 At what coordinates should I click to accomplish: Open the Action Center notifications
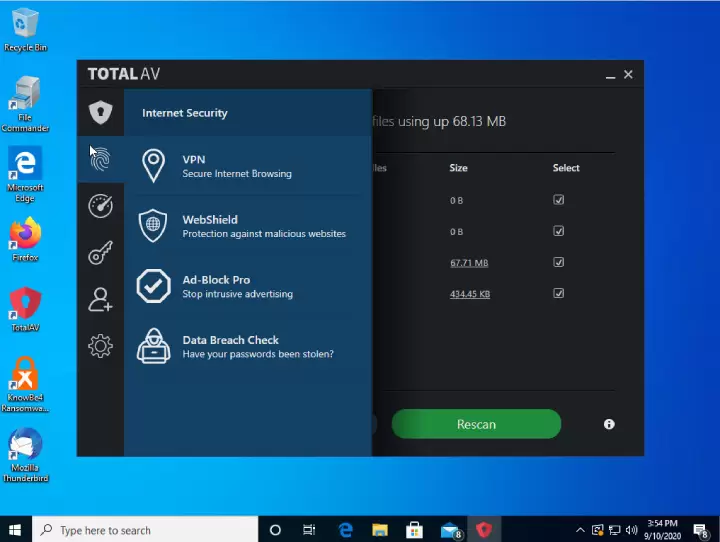[701, 531]
